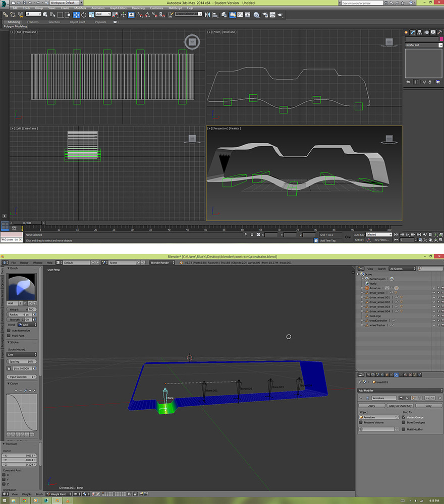This screenshot has height=504, width=444.
Task: Adjust the Weight slider in Blender Brush panel
Action: point(22,309)
